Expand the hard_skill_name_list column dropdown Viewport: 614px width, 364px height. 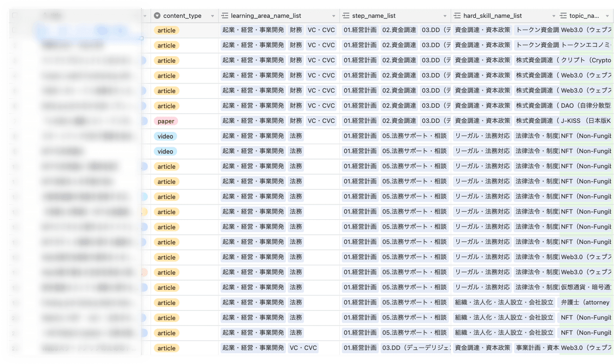pyautogui.click(x=554, y=15)
